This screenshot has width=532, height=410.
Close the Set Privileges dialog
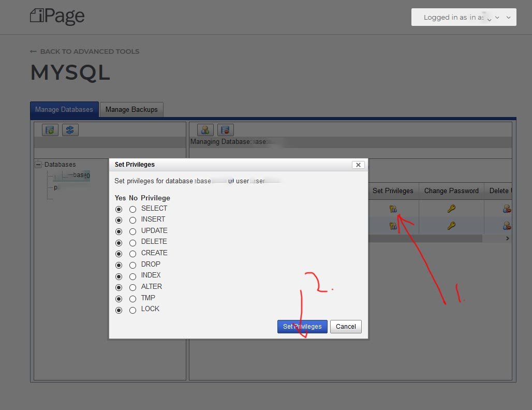pyautogui.click(x=358, y=165)
